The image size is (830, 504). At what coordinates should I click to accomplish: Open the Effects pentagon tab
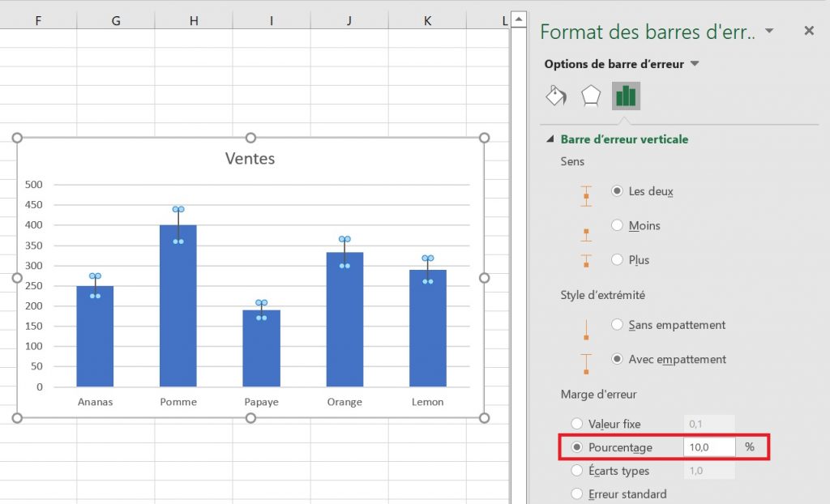[591, 96]
